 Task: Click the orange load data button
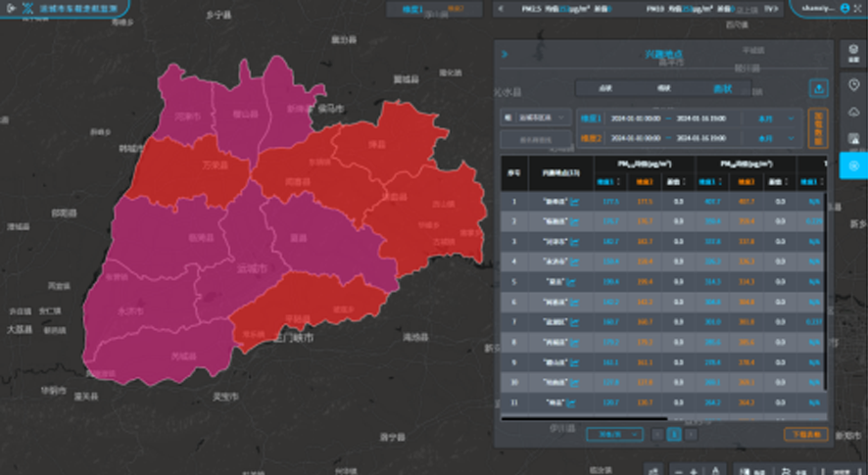(x=818, y=128)
